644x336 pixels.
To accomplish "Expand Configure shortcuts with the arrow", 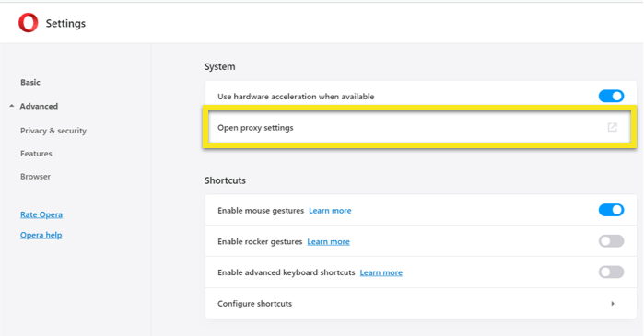I will coord(613,304).
